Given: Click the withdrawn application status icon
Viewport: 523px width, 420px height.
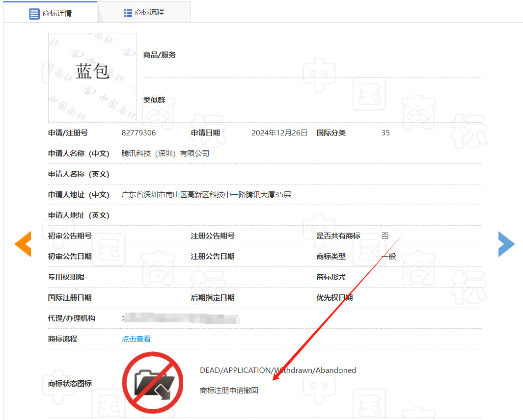Looking at the screenshot, I should pyautogui.click(x=153, y=383).
